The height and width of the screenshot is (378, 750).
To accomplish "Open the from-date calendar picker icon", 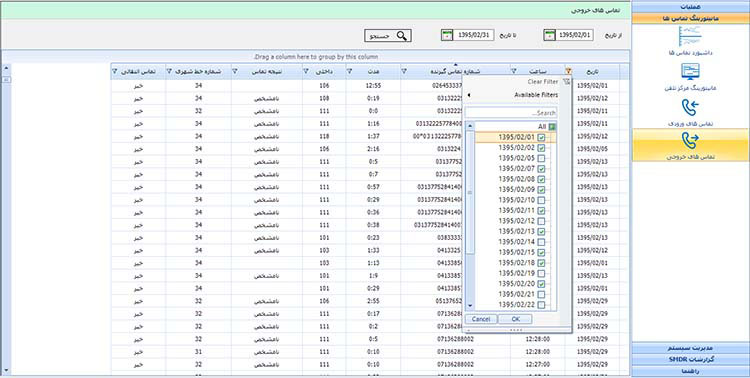I will (x=550, y=35).
